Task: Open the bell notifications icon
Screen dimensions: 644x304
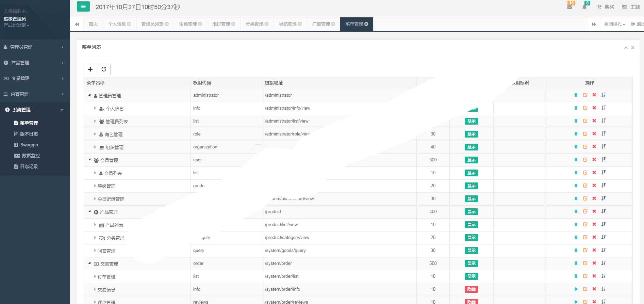Action: (584, 7)
